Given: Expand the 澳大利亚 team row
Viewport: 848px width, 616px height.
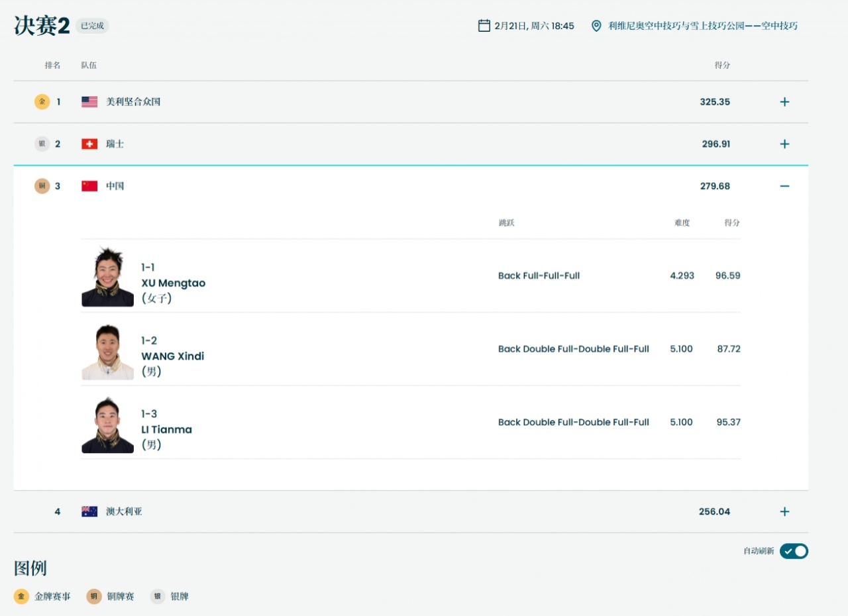Looking at the screenshot, I should [784, 511].
